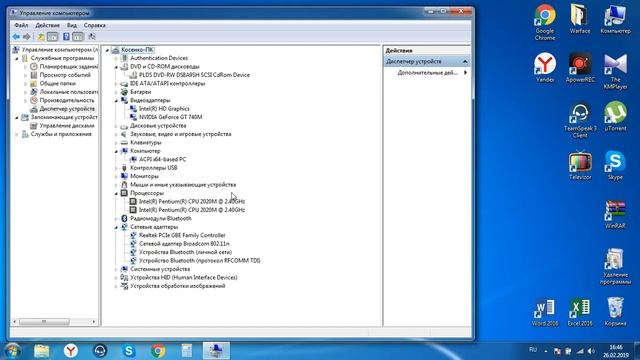Screen dimensions: 640x360
Task: Select ACPI x64-based PC entry
Action: (x=162, y=159)
